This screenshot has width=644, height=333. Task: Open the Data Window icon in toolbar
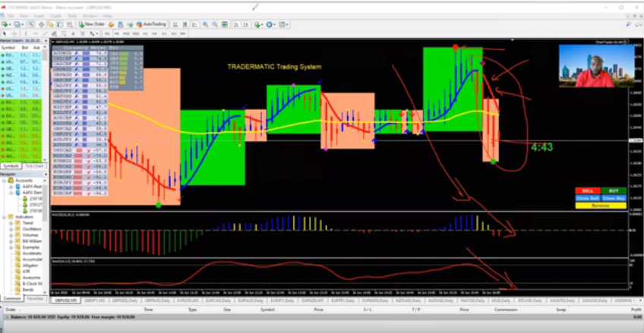(x=42, y=24)
